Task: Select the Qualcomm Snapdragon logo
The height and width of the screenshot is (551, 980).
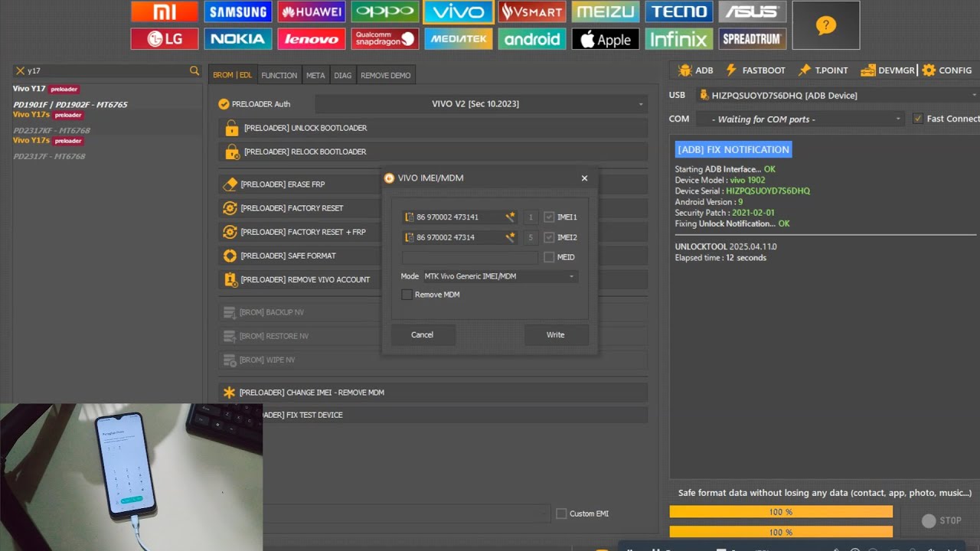Action: tap(385, 39)
